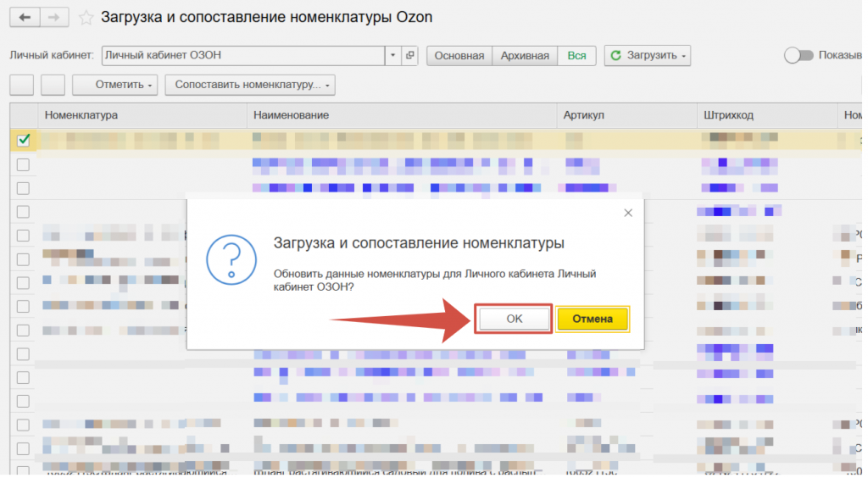Confirm the update by pressing OK
Screen dimensions: 868x478
[514, 319]
